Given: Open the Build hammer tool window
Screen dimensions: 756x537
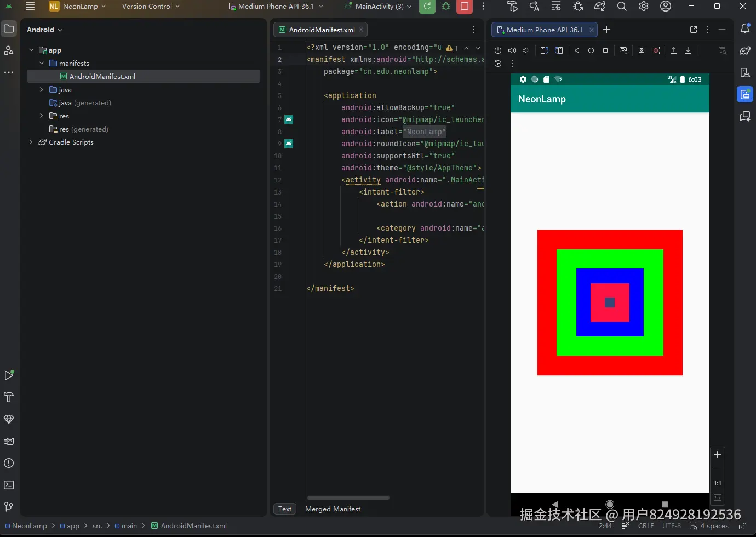Looking at the screenshot, I should (9, 397).
